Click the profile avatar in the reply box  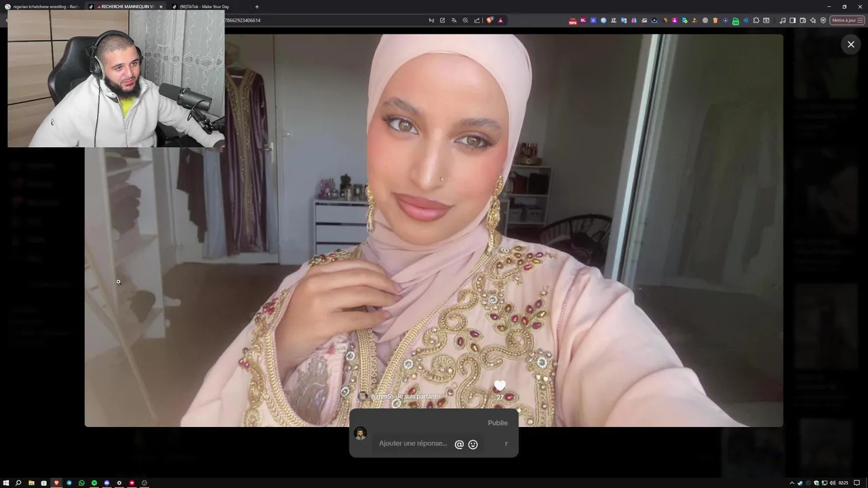(361, 433)
